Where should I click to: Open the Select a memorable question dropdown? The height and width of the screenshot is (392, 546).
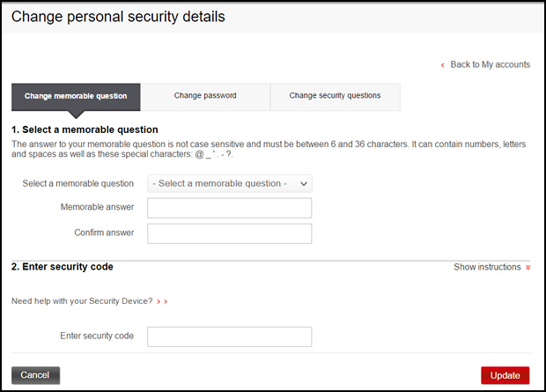click(x=230, y=183)
